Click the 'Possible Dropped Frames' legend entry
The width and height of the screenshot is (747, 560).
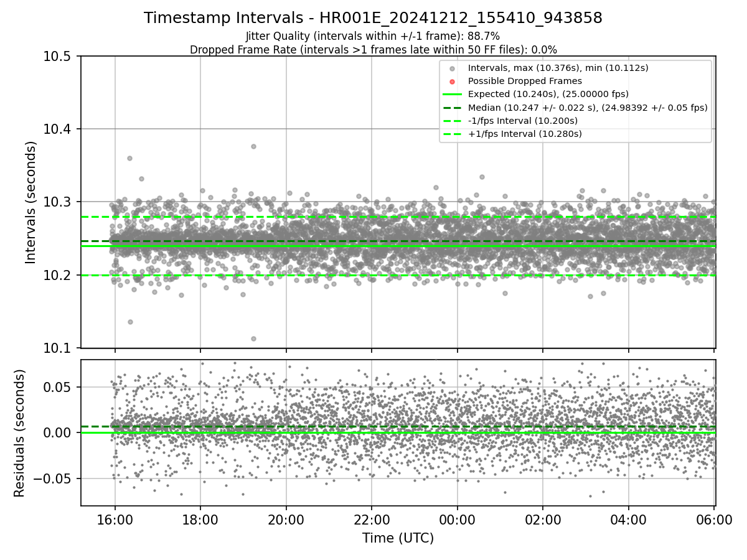click(525, 81)
